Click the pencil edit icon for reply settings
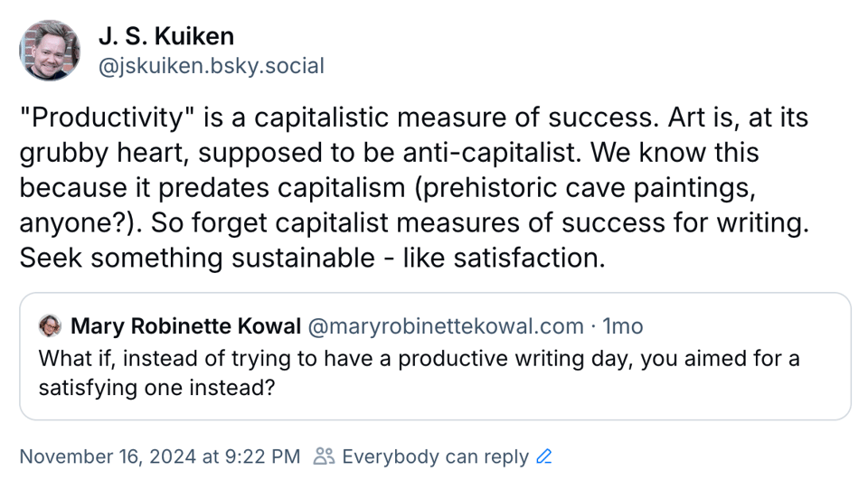The image size is (868, 480). pyautogui.click(x=543, y=456)
